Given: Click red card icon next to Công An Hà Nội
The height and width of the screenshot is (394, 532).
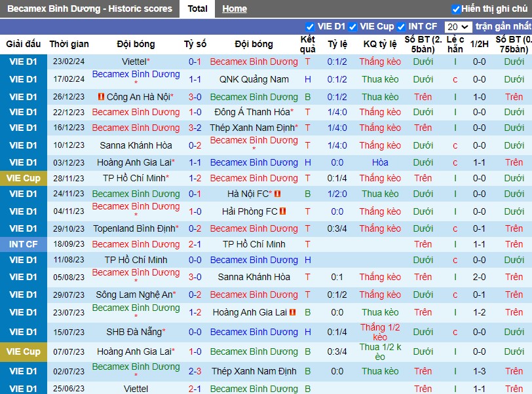Looking at the screenshot, I should 101,97.
